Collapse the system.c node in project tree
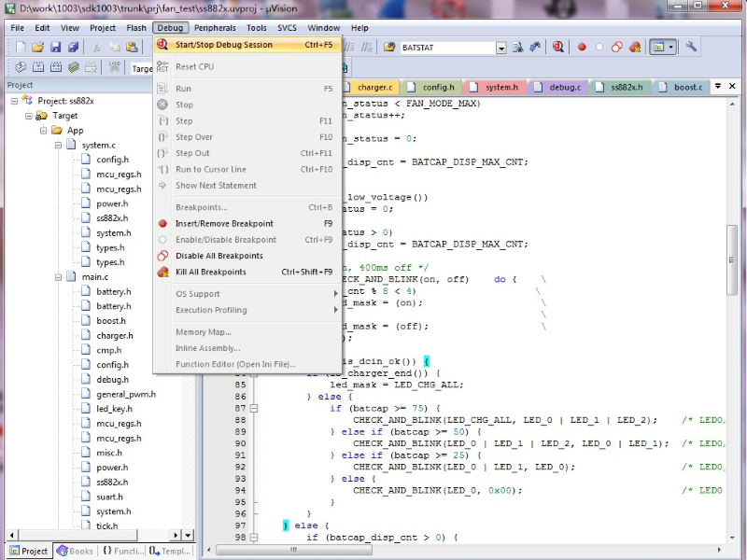 [x=58, y=146]
